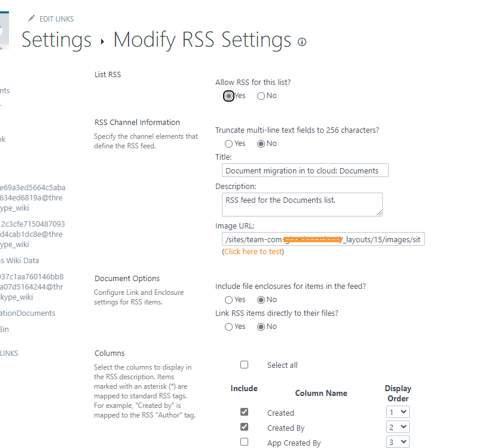Screen dimensions: 488x448
Task: Click in the Description text area
Action: tap(302, 205)
